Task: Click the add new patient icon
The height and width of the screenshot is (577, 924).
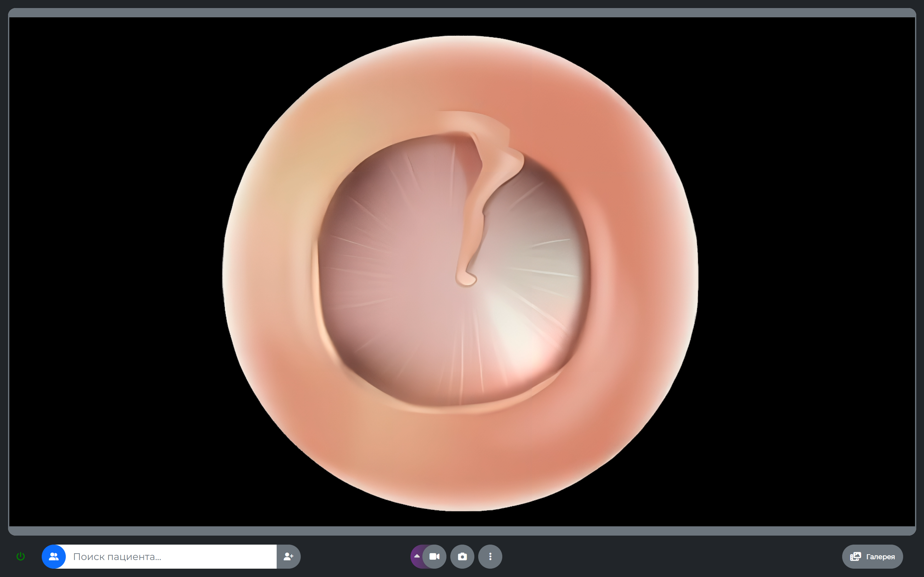Action: (288, 556)
